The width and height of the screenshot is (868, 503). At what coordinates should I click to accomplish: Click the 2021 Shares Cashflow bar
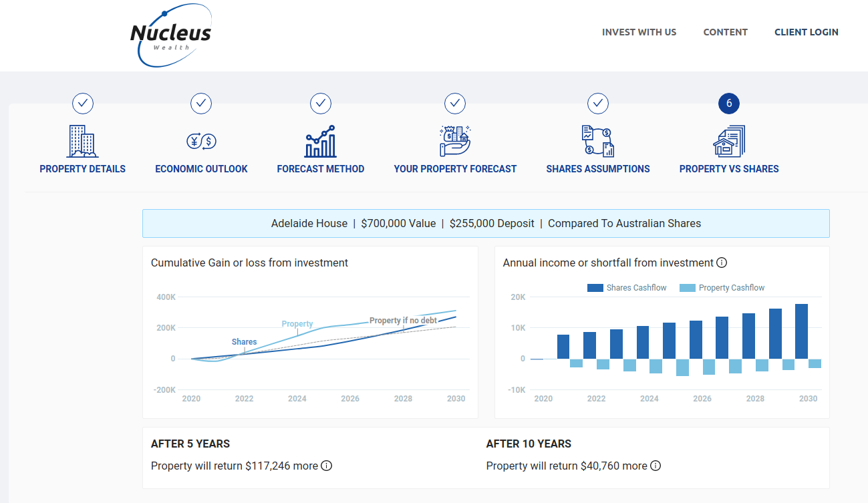coord(563,347)
